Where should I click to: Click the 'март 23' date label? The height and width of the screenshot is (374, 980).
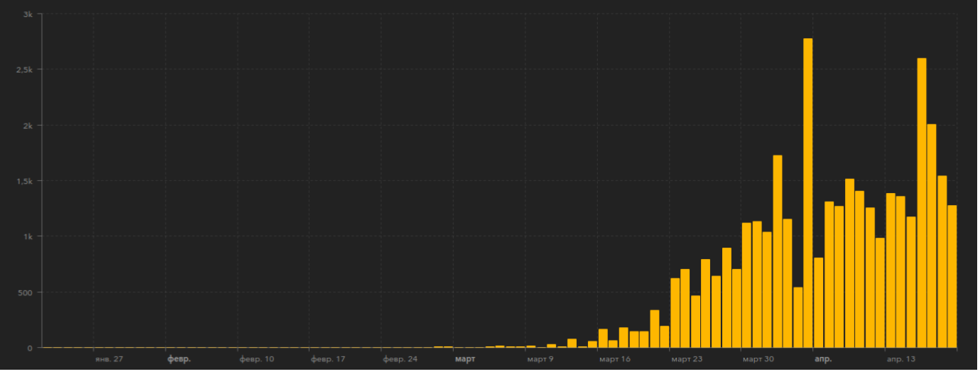(x=687, y=359)
